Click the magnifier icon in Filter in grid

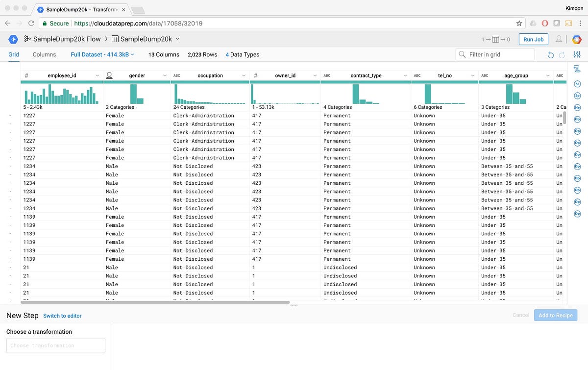tap(462, 54)
